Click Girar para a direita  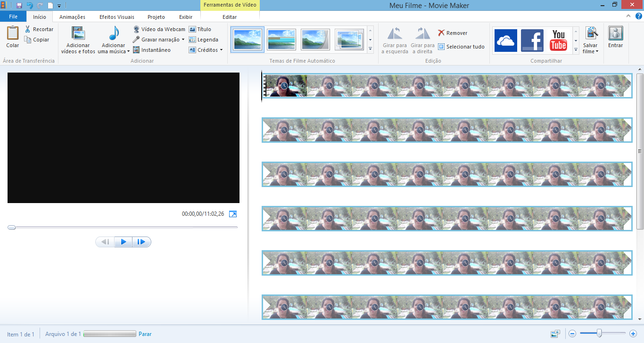422,41
